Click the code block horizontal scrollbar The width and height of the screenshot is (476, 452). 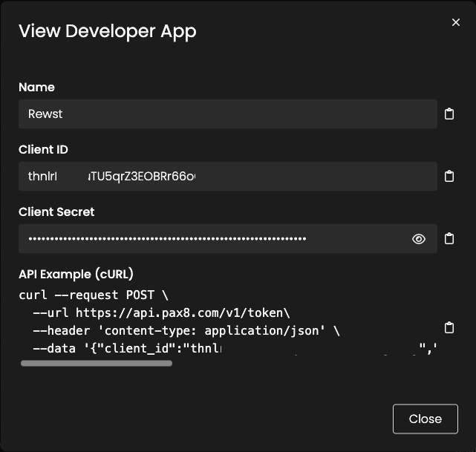[97, 364]
